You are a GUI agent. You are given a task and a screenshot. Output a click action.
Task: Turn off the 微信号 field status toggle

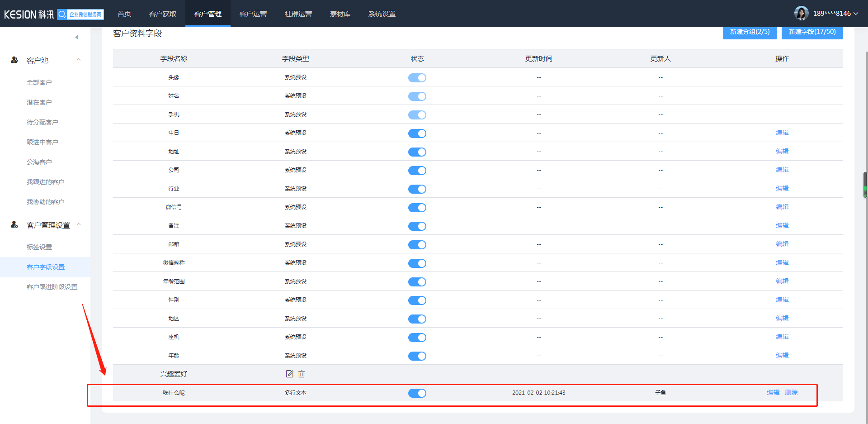click(417, 208)
